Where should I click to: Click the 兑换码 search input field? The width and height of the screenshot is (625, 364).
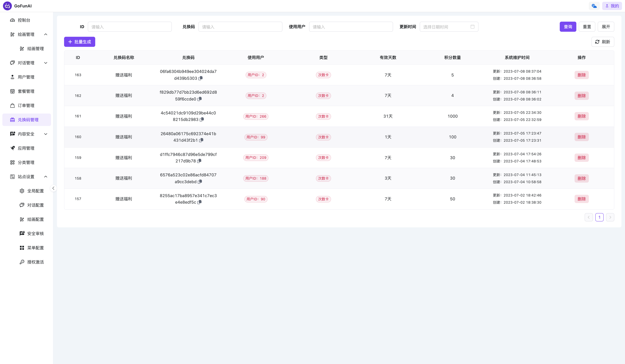[240, 27]
